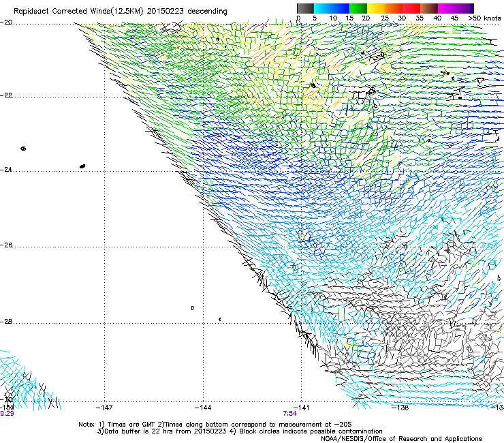Click the -141 longitude axis label
The height and width of the screenshot is (443, 504).
pos(301,408)
